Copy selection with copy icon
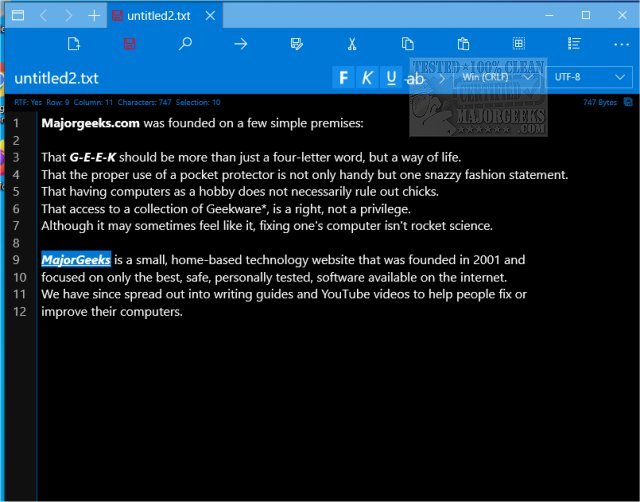The width and height of the screenshot is (640, 502). [407, 44]
